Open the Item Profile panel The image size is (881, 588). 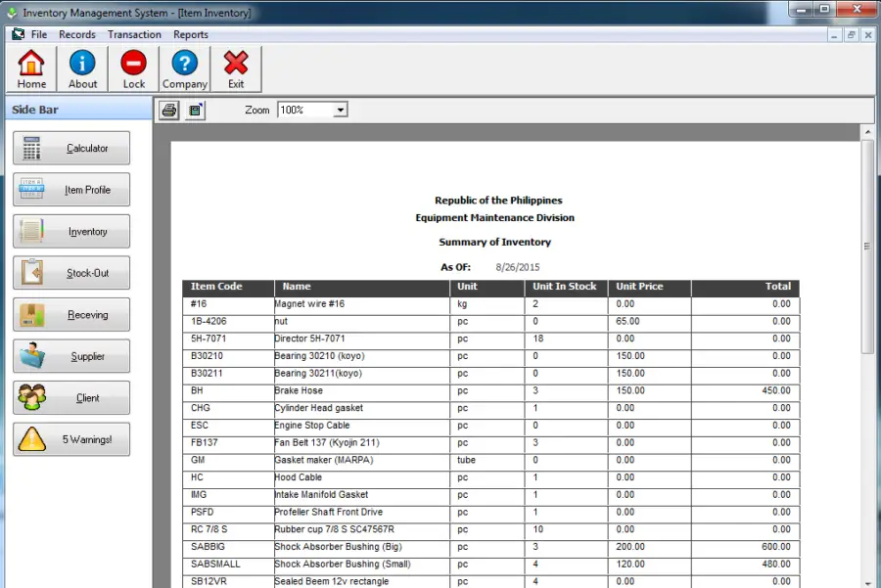pos(70,189)
